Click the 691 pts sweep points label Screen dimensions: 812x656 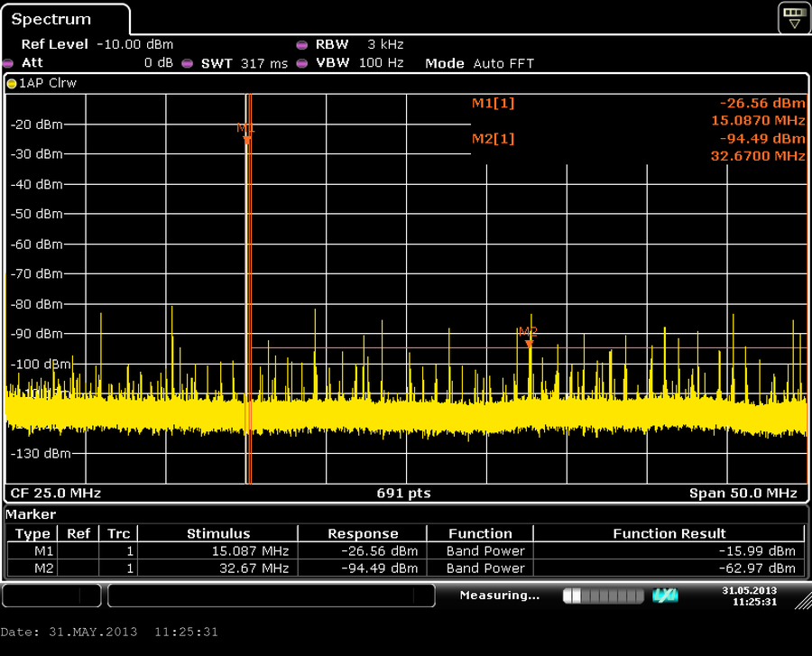tap(403, 493)
